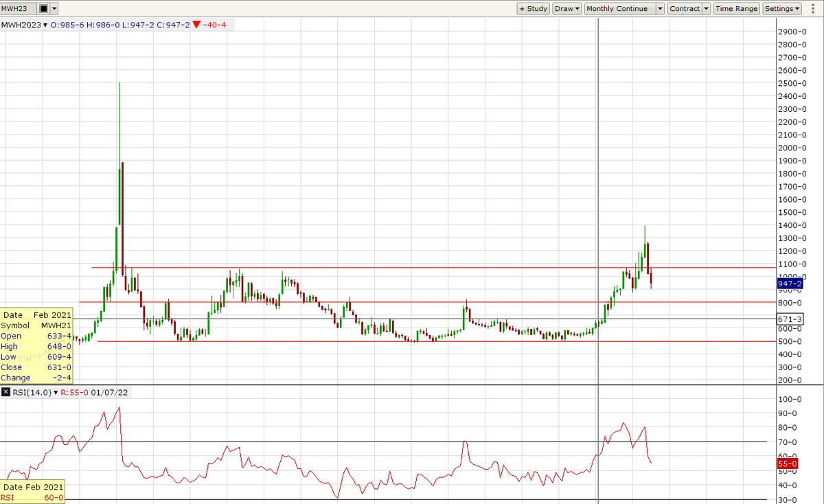This screenshot has height=504, width=824.
Task: Click the RSI peak near 95
Action: (119, 408)
